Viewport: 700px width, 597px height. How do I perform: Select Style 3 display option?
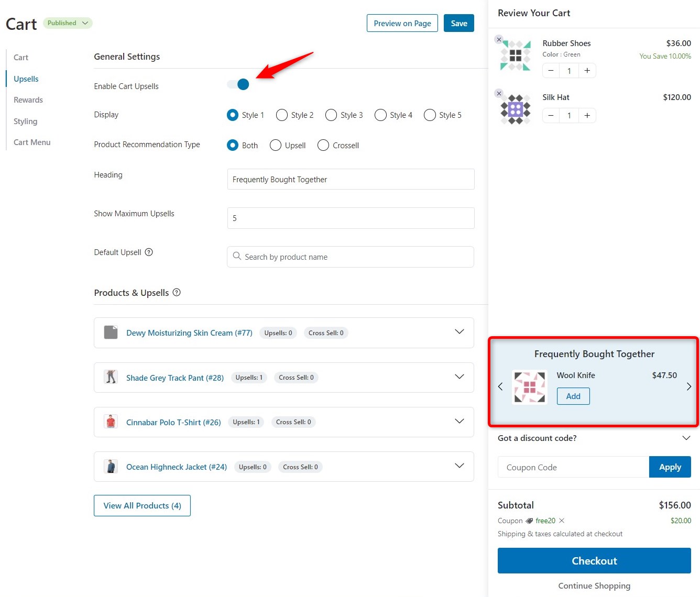coord(331,115)
